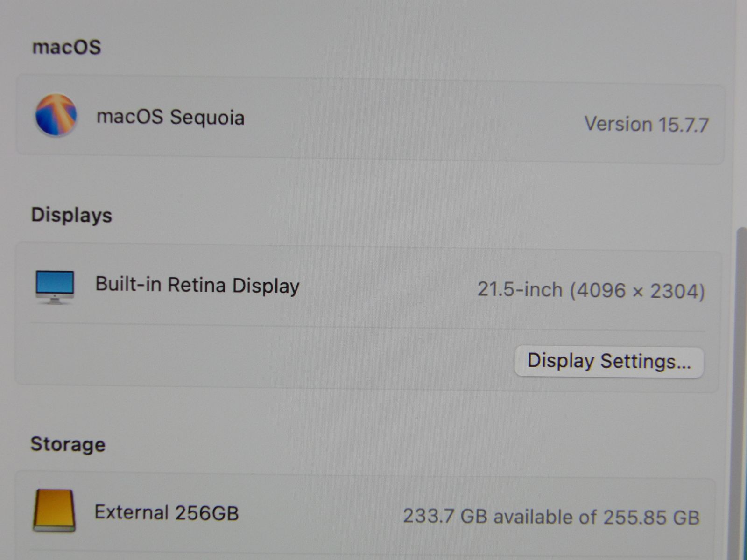Click the Built-in Retina Display label
This screenshot has width=747, height=560.
197,285
